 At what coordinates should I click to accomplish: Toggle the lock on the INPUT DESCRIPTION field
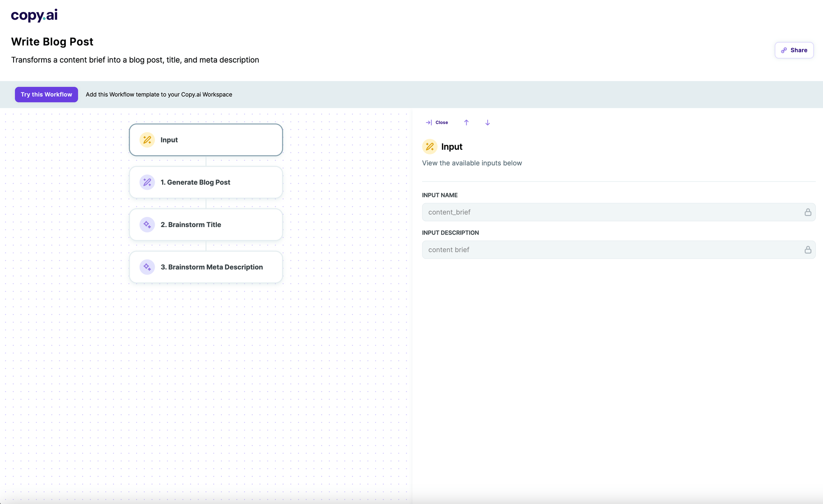tap(808, 249)
